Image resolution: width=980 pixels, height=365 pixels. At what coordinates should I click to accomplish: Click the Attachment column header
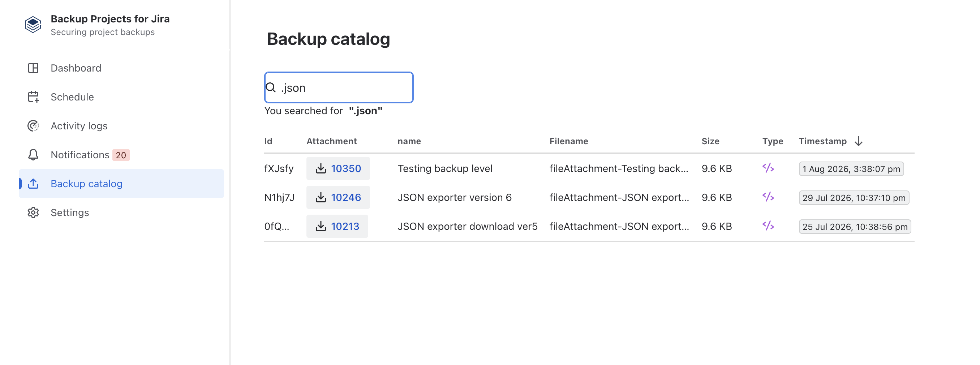coord(331,141)
